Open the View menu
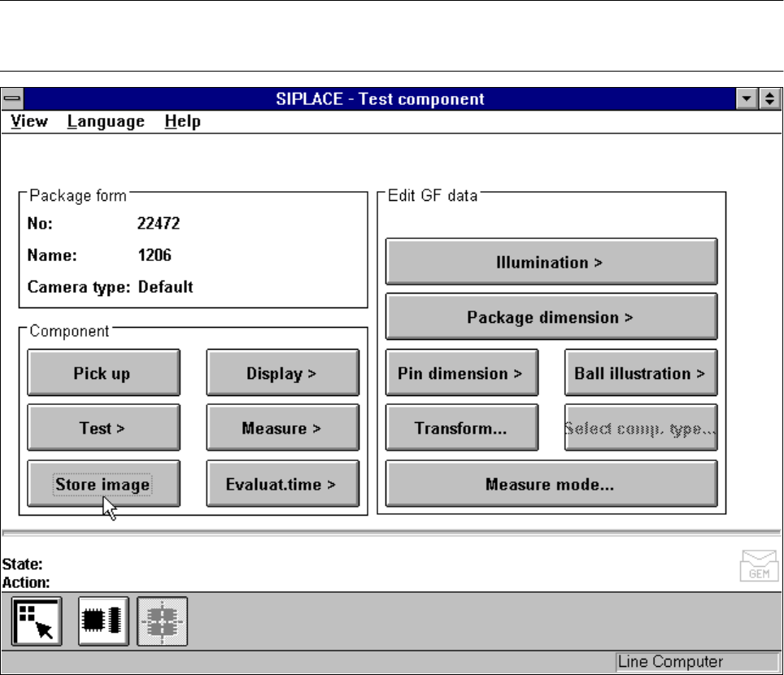Screen dimensions: 784x675 (29, 122)
